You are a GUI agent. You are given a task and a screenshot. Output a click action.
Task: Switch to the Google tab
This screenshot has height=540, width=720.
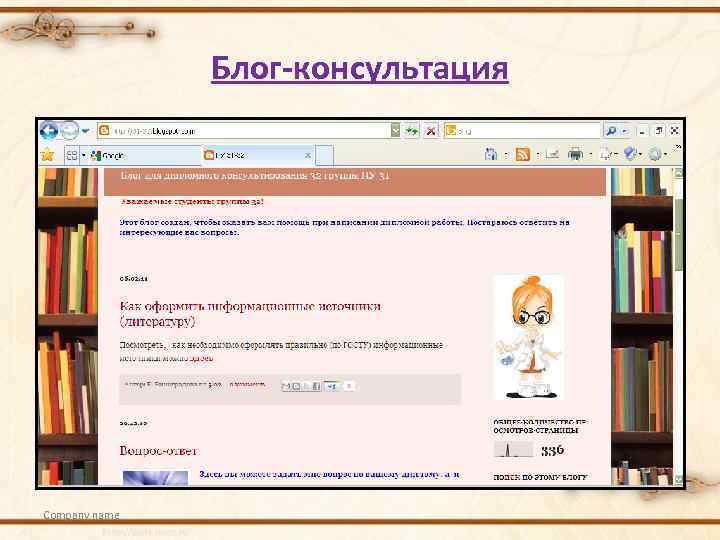(x=145, y=156)
